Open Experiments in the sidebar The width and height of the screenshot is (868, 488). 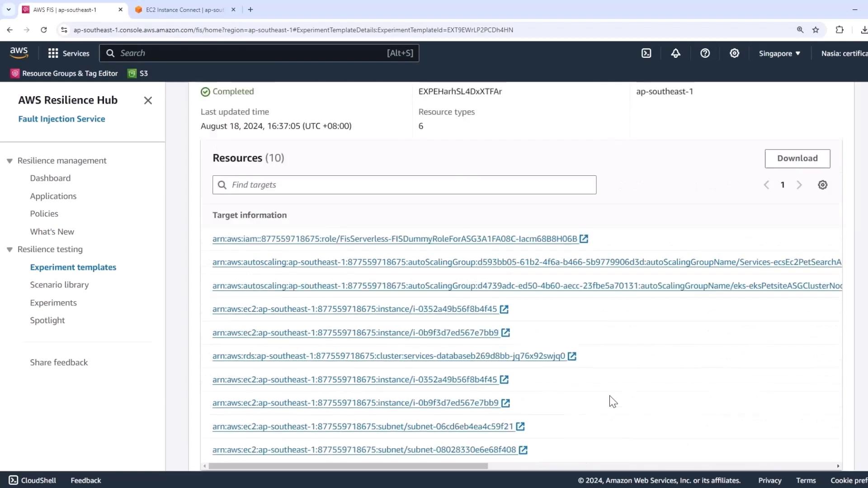pyautogui.click(x=53, y=303)
